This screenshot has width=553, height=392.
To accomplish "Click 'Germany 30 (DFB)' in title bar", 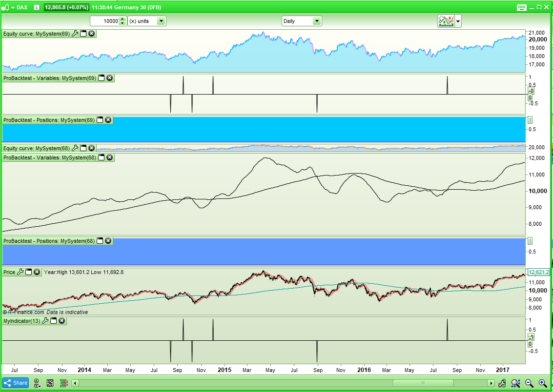I will coord(138,7).
